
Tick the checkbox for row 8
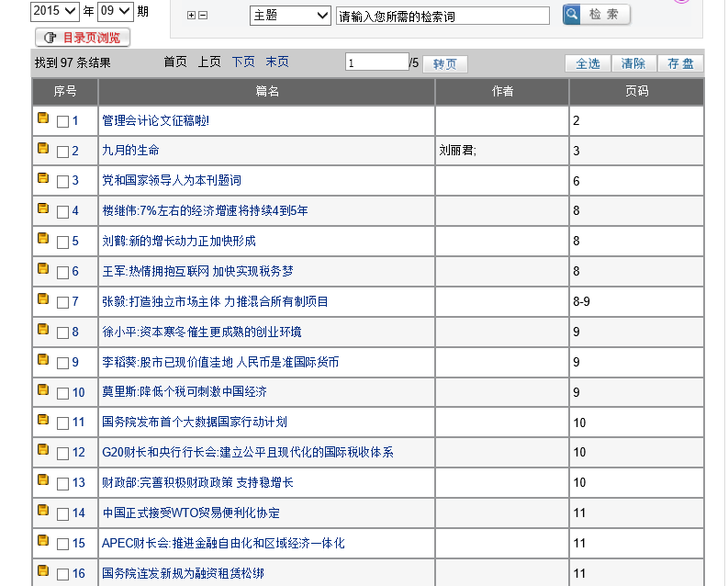[62, 332]
